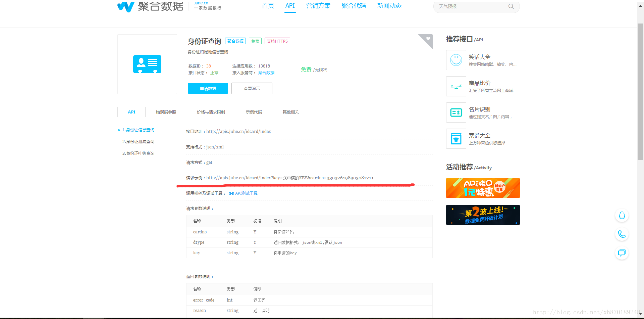Click scrollbar up arrow
The height and width of the screenshot is (319, 644).
[x=640, y=5]
